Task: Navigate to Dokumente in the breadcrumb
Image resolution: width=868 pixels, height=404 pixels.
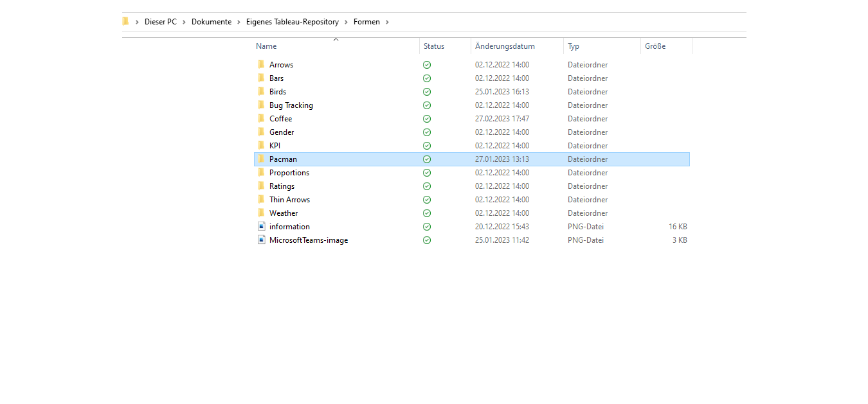Action: pos(212,22)
